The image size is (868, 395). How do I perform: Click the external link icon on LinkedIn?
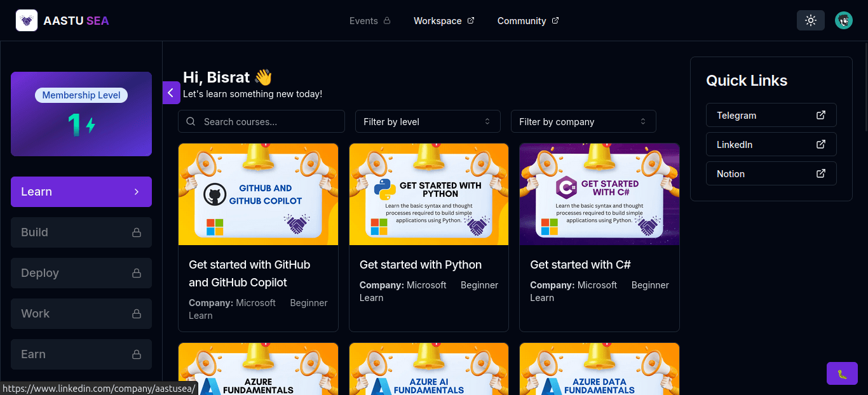821,144
